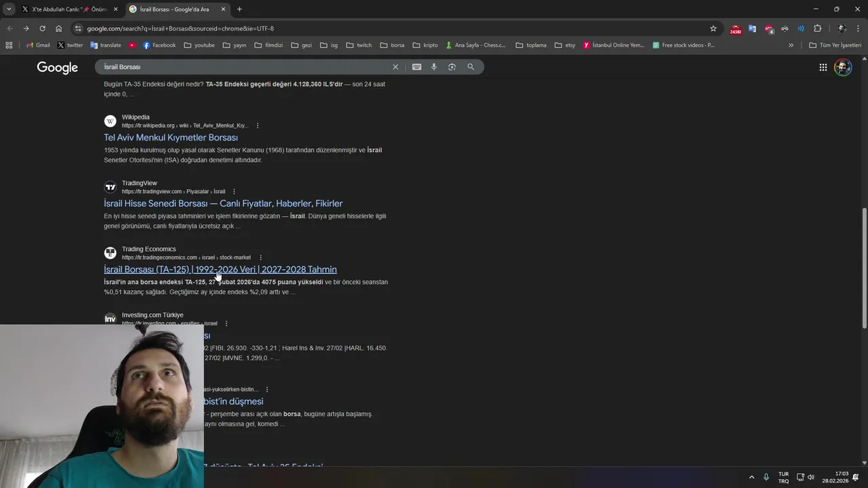This screenshot has width=868, height=488.
Task: Open the red YouTube icon bookmark
Action: 132,45
